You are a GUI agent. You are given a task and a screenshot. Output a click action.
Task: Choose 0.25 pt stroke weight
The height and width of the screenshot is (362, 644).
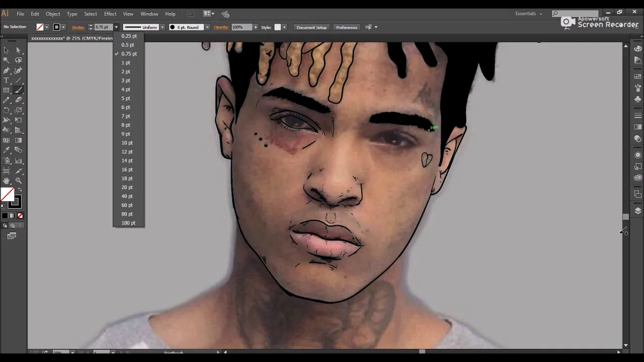coord(129,36)
